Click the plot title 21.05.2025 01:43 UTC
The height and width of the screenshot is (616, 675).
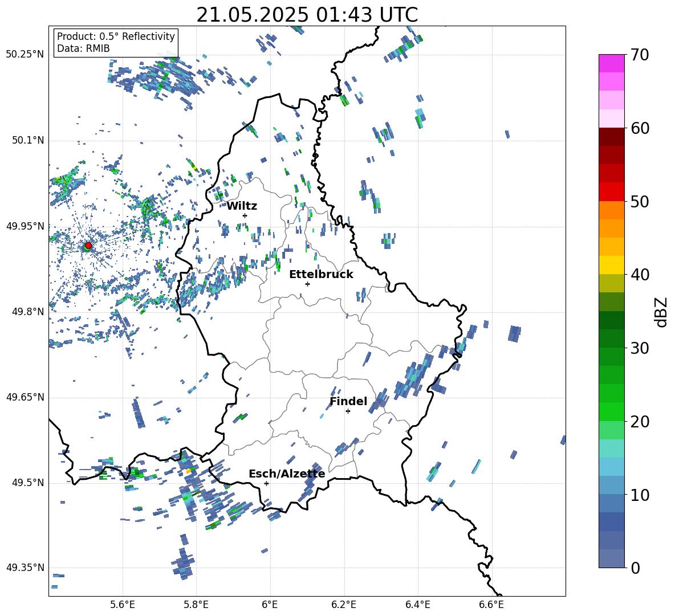coord(307,15)
